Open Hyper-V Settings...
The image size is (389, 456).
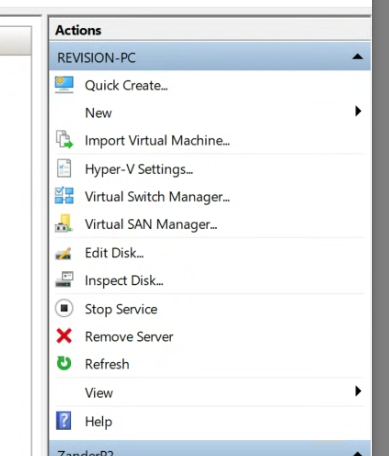(139, 169)
